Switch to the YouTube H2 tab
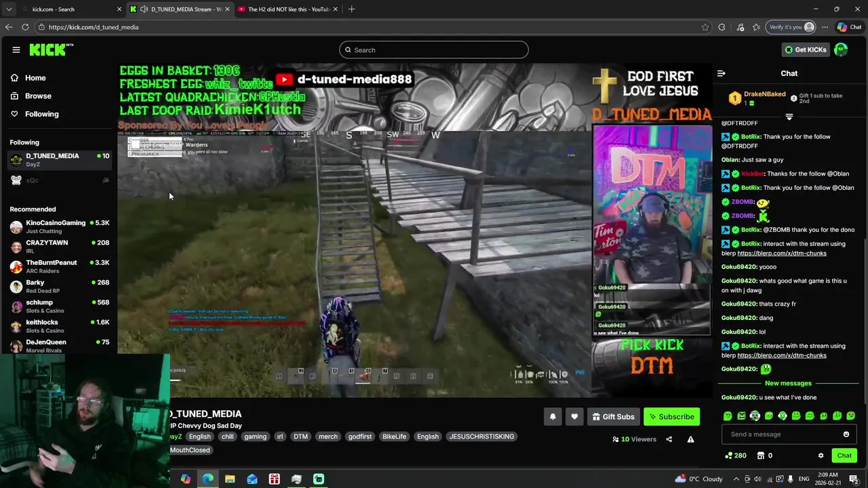This screenshot has height=488, width=868. [287, 9]
